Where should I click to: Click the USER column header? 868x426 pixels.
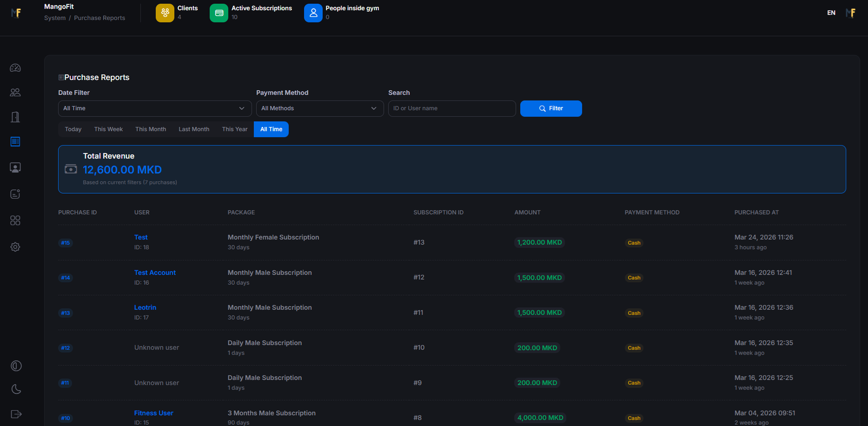tap(142, 213)
